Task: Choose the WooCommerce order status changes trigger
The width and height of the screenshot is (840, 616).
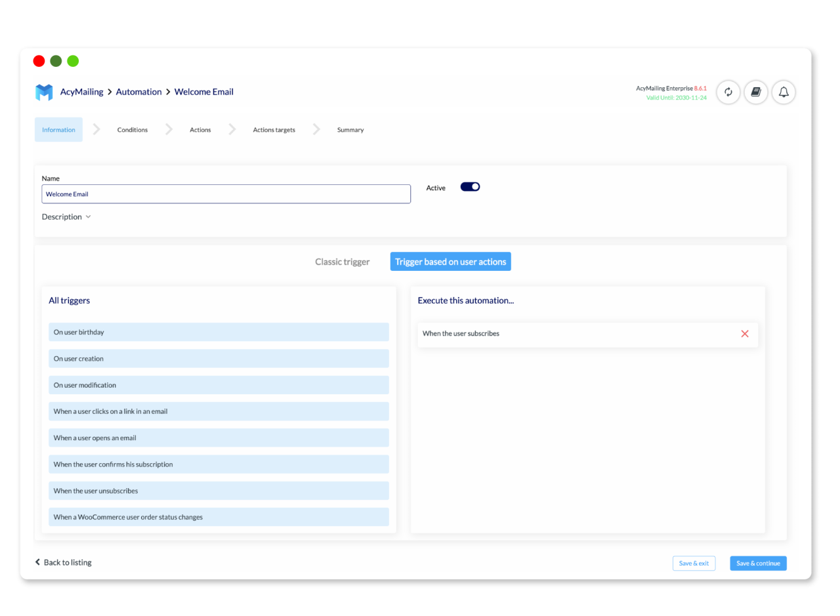Action: coord(219,518)
